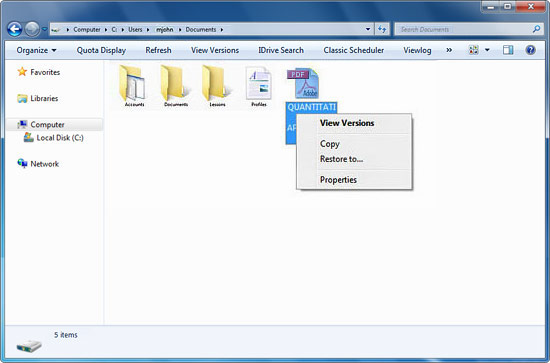Open IDrive Search from the toolbar
Screen dimensions: 550x363
(281, 50)
